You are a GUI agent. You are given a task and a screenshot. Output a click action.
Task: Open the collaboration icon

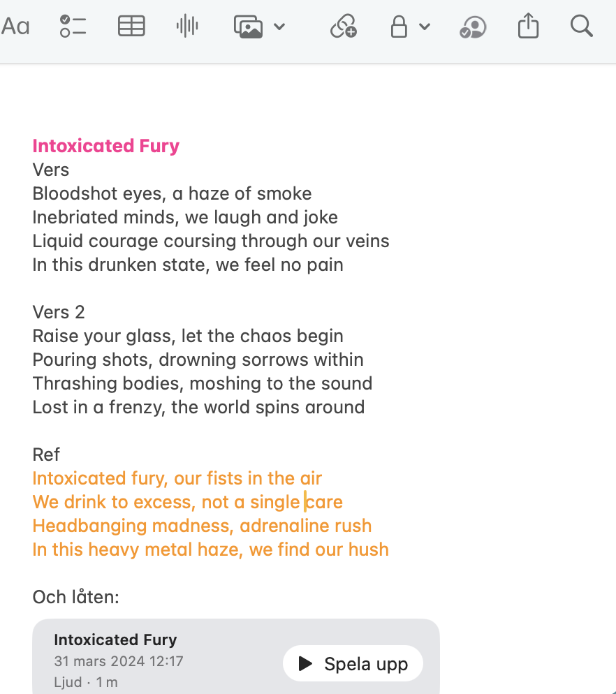[473, 27]
